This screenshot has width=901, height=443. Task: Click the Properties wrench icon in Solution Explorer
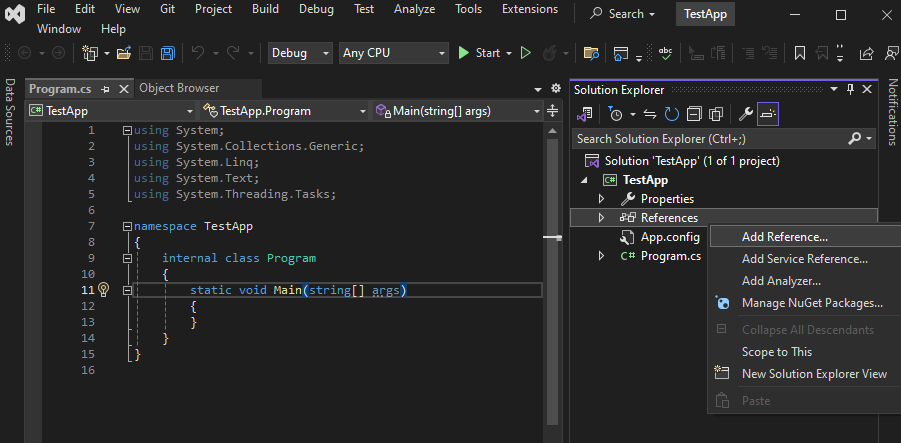pos(745,114)
